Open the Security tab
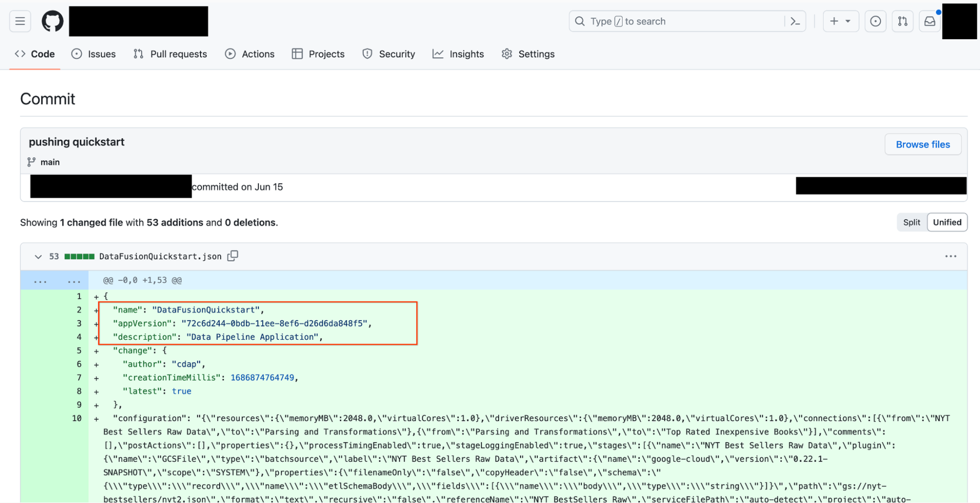980x503 pixels. coord(388,54)
